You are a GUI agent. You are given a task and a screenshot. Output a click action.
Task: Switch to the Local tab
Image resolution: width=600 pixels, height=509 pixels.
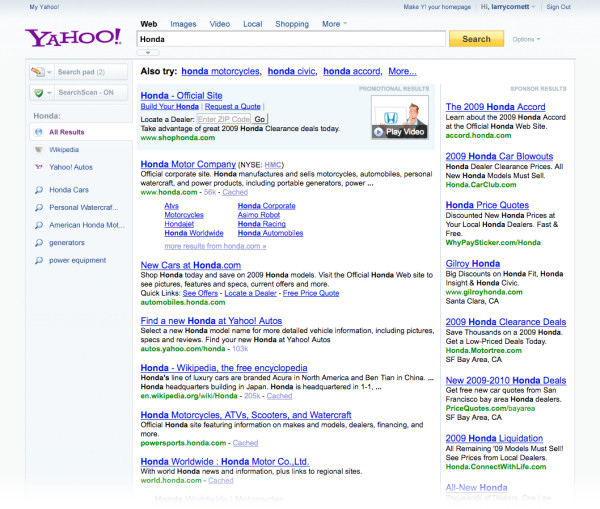point(253,24)
